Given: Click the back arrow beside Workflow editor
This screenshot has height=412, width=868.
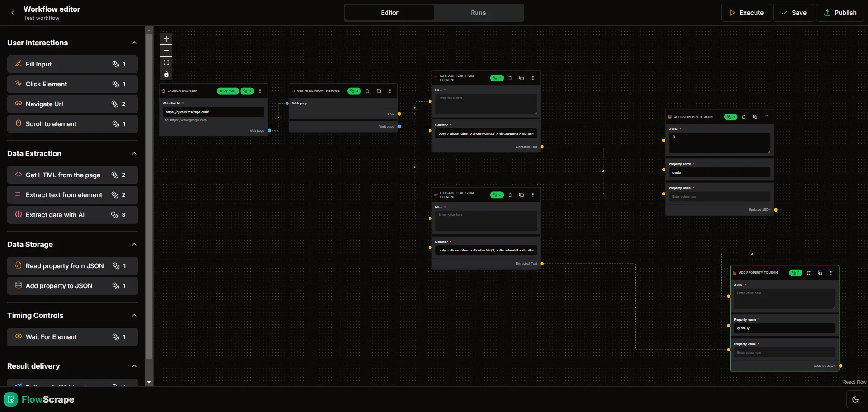Looking at the screenshot, I should pyautogui.click(x=13, y=12).
